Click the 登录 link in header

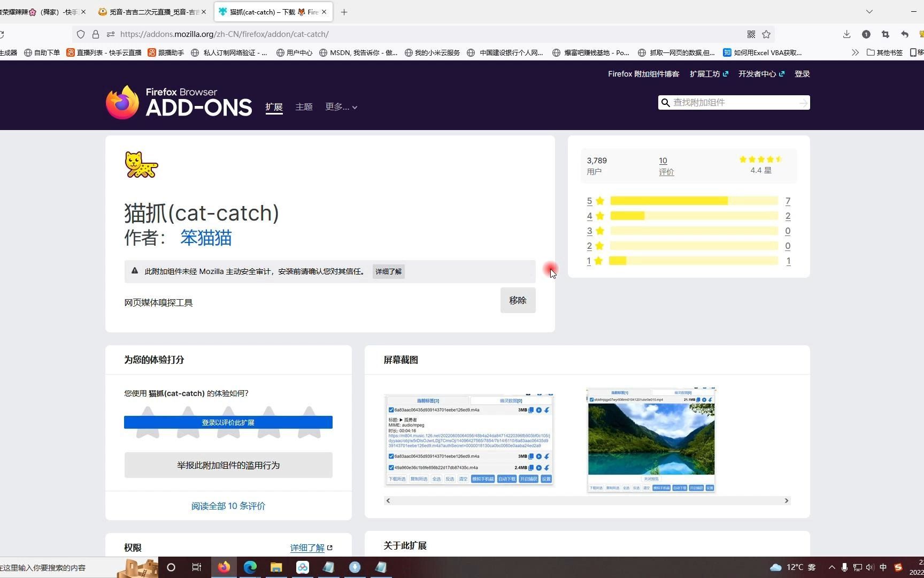[x=802, y=74]
